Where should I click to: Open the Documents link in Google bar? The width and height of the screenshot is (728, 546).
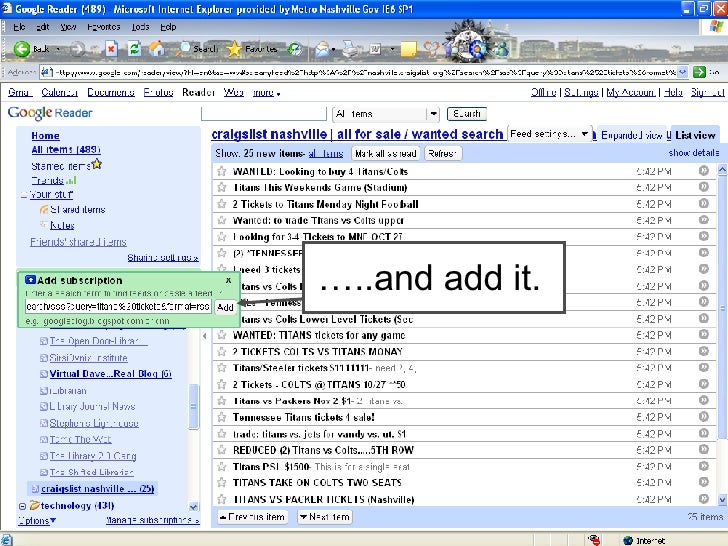coord(111,92)
